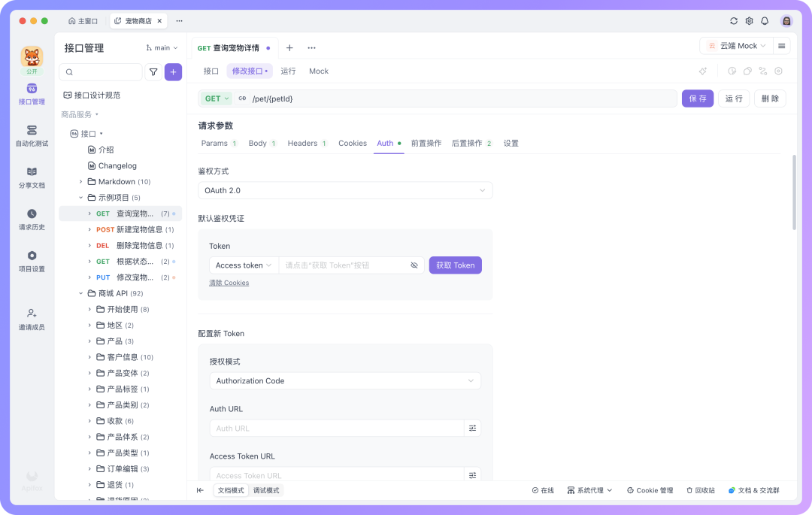This screenshot has width=812, height=515.
Task: Expand the Markdown folder
Action: [x=80, y=182]
